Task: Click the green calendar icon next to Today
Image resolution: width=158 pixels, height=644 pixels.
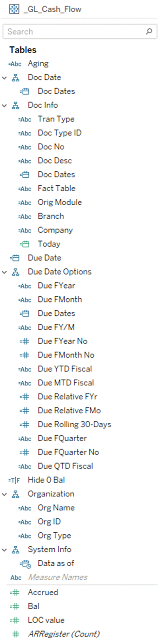Action: pos(25,244)
